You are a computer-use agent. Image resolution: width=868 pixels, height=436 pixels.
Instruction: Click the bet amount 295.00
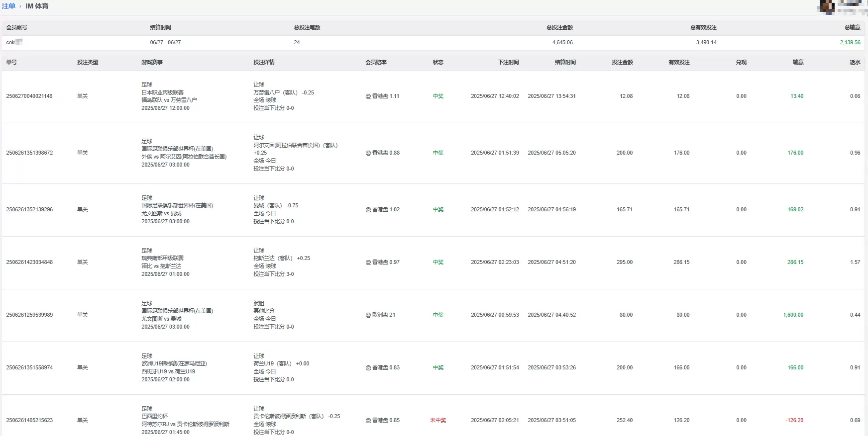625,262
